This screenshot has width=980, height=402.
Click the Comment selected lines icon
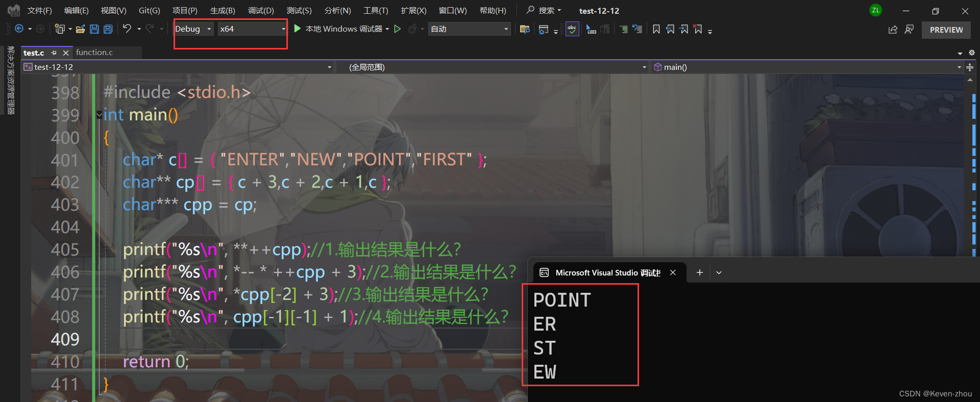(x=624, y=30)
